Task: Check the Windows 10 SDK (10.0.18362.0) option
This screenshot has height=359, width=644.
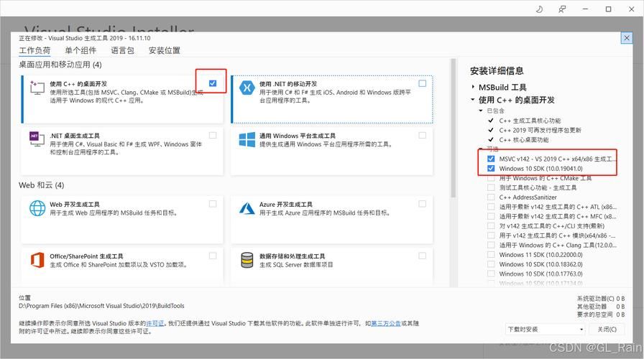Action: pyautogui.click(x=491, y=264)
